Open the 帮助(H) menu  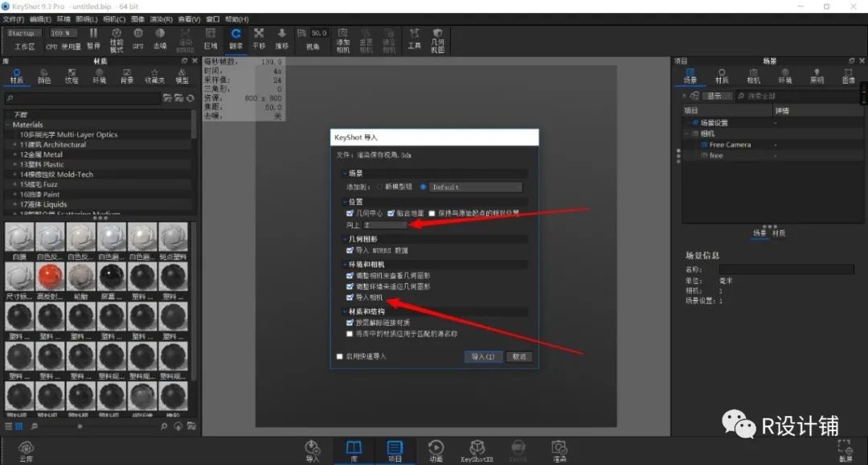236,19
